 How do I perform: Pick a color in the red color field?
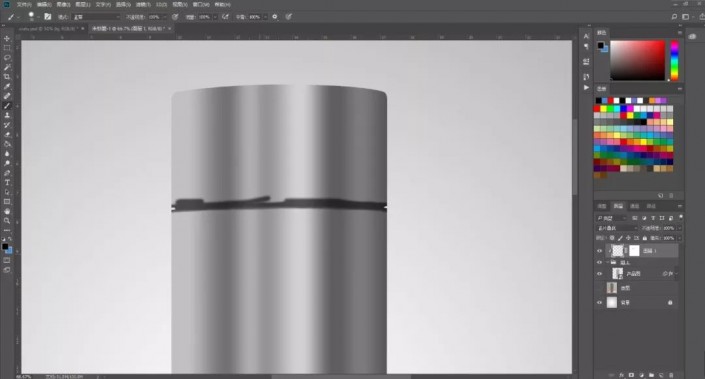coord(637,60)
